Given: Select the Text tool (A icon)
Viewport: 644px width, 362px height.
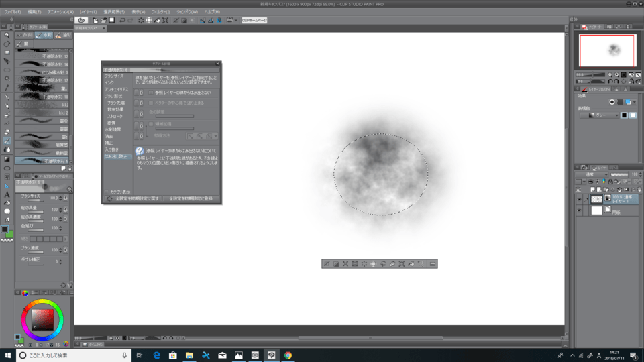Looking at the screenshot, I should [x=7, y=194].
